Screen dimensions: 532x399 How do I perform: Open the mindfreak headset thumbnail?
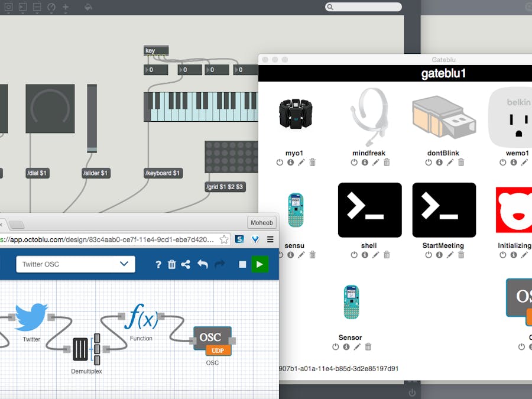369,116
